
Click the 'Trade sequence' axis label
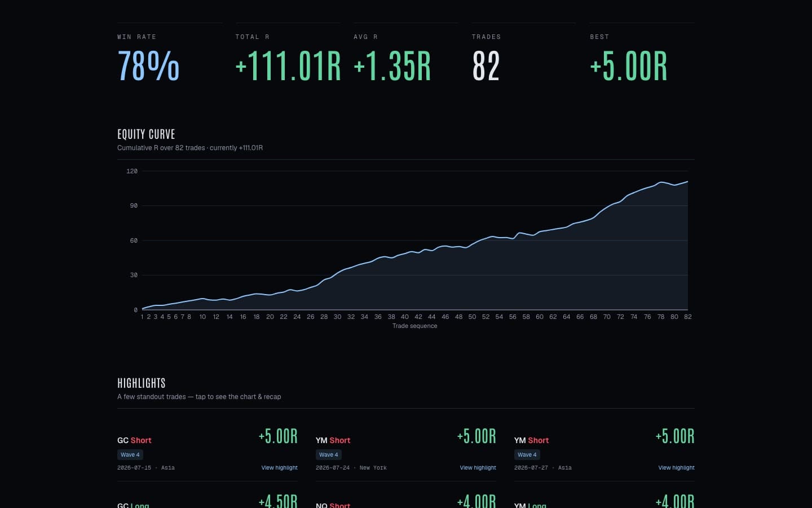pyautogui.click(x=415, y=326)
